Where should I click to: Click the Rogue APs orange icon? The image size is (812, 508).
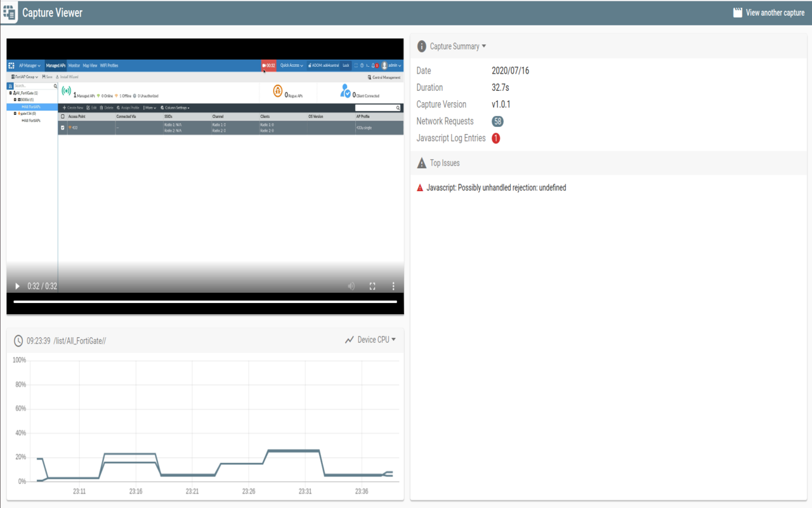tap(277, 91)
